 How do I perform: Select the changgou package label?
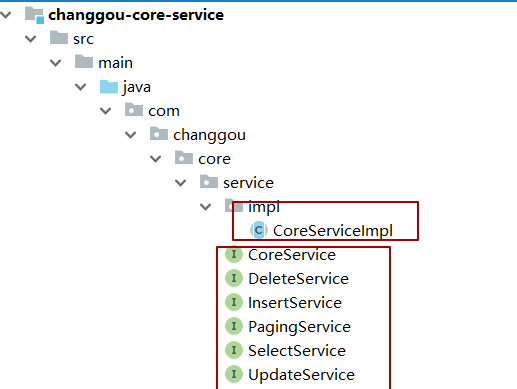tap(209, 135)
